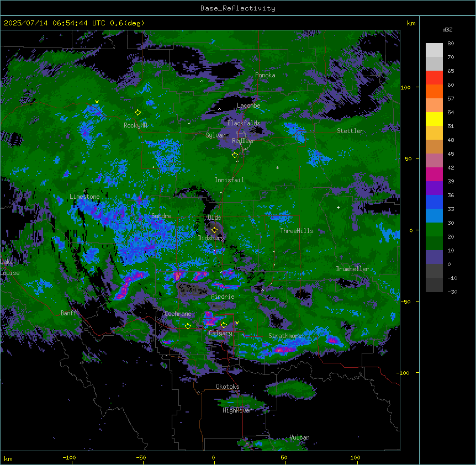Click the bright green 20-30 dBZ legend swatch
The image size is (476, 465).
434,230
